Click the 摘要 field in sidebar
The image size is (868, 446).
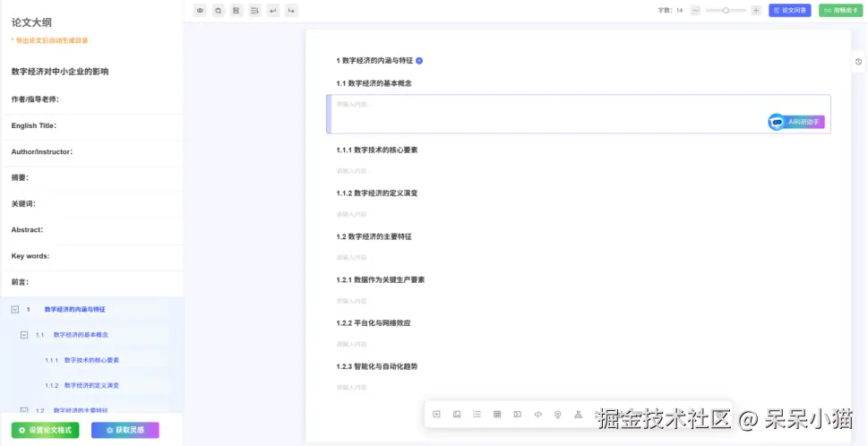click(x=92, y=177)
